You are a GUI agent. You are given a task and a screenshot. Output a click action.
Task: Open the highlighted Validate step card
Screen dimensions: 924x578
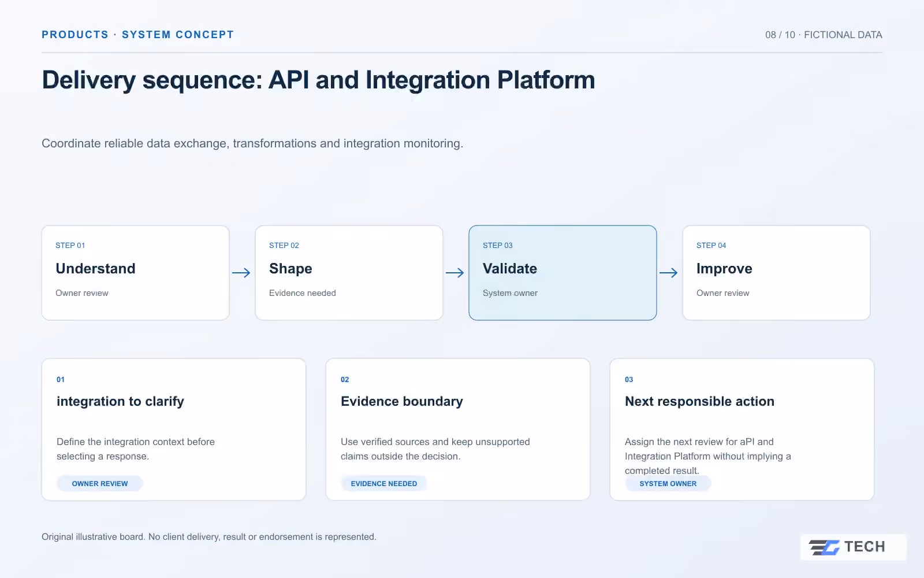click(563, 273)
